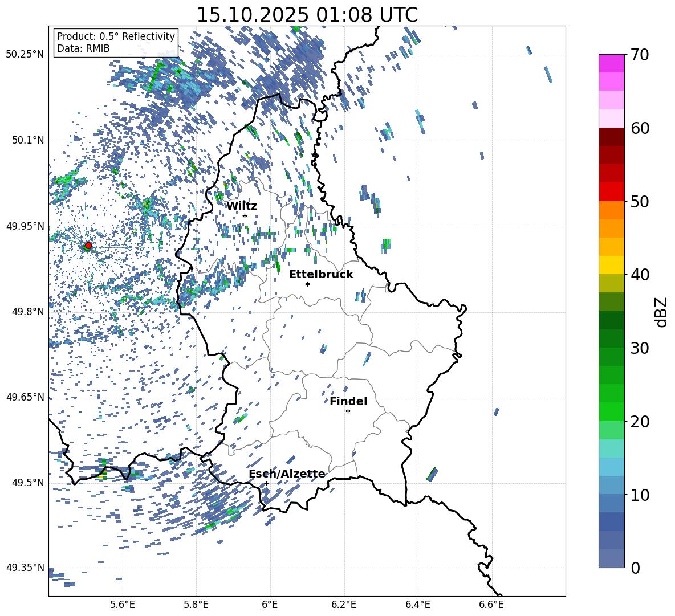The width and height of the screenshot is (675, 616).
Task: Click the bright red 50 dBZ swatch
Action: (612, 192)
